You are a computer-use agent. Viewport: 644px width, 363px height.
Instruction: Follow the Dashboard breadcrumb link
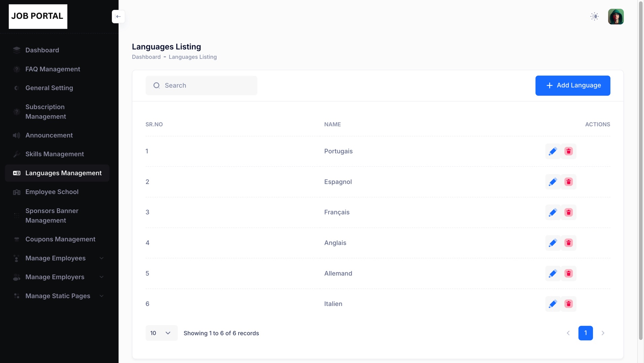[146, 57]
